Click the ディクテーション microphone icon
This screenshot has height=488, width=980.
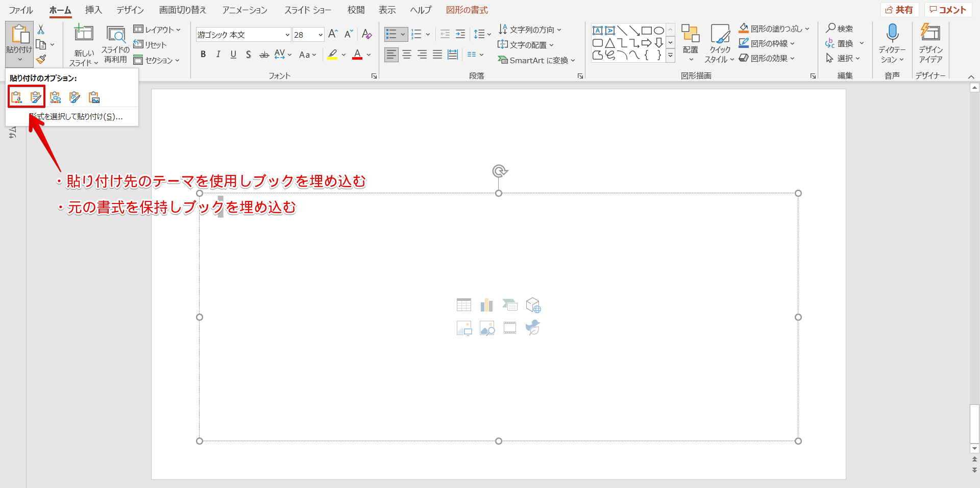tap(892, 33)
